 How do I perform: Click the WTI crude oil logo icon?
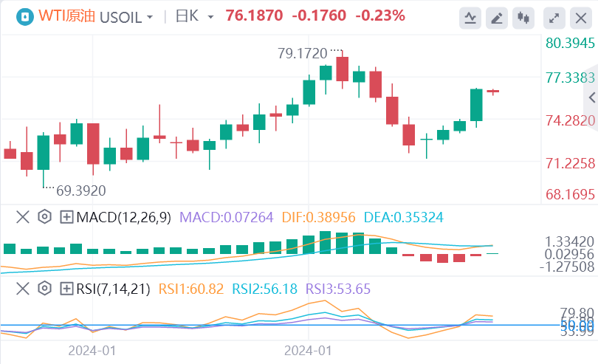tap(25, 17)
